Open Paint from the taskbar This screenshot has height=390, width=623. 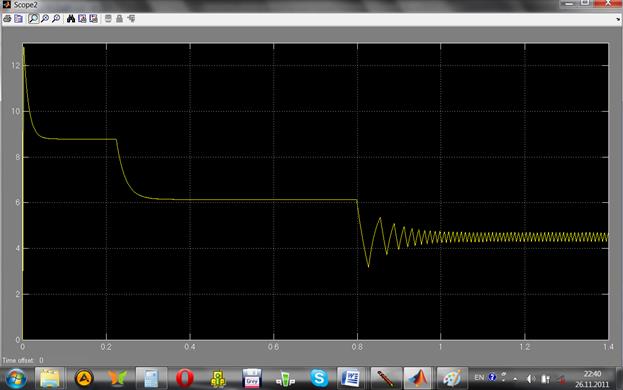451,378
